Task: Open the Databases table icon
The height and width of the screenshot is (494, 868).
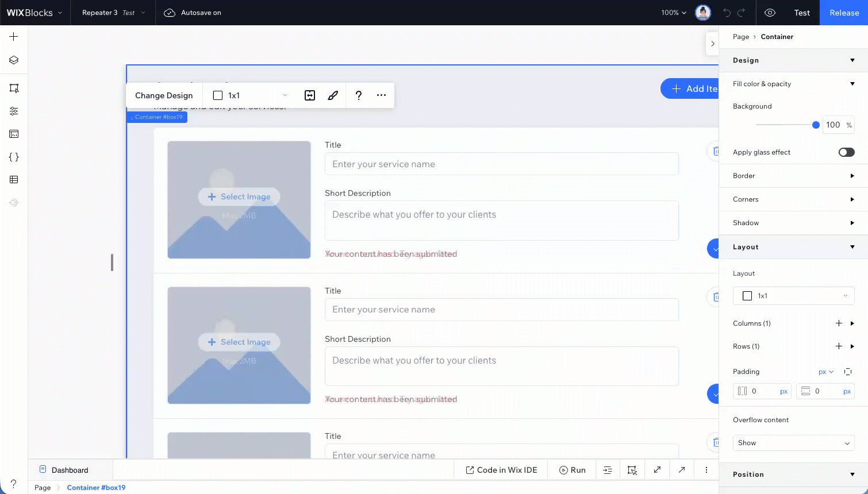Action: [14, 180]
